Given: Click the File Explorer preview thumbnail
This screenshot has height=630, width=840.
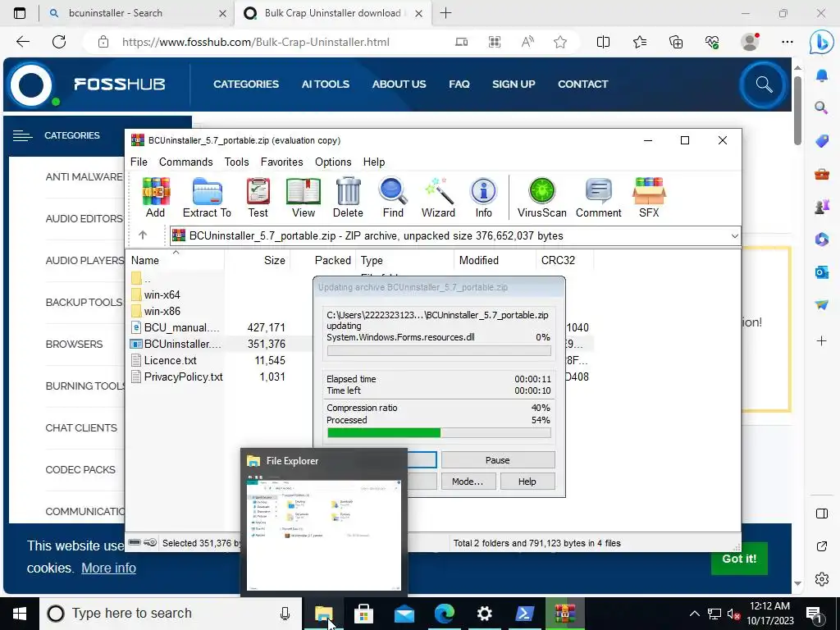Looking at the screenshot, I should 323,535.
